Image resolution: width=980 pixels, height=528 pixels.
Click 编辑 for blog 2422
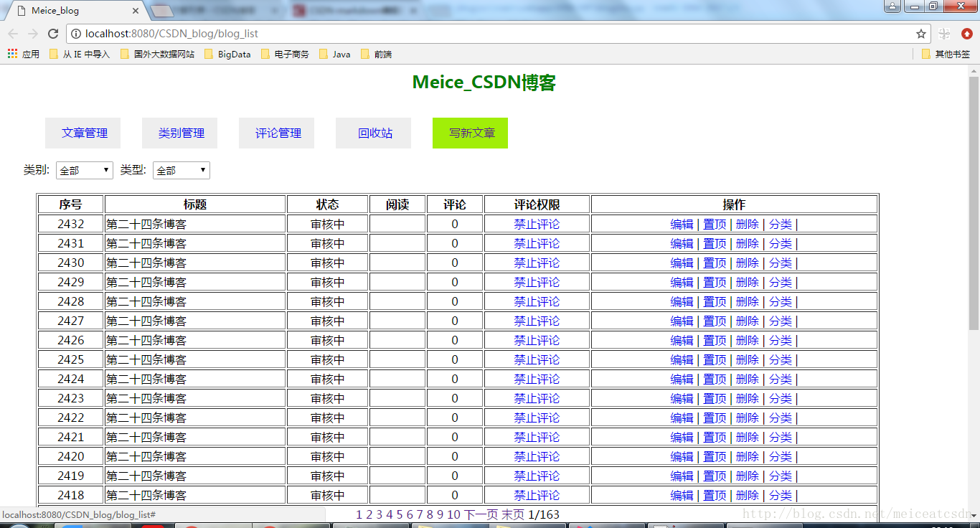click(682, 418)
